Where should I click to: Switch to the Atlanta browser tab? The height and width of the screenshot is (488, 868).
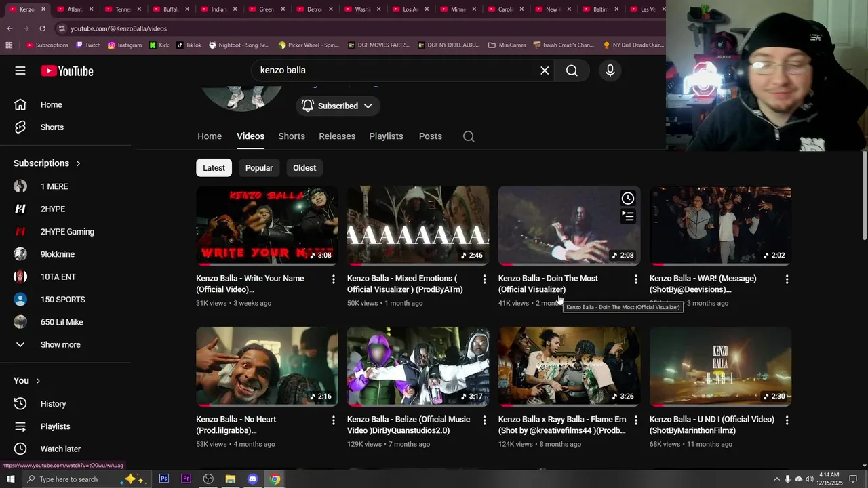pyautogui.click(x=75, y=9)
